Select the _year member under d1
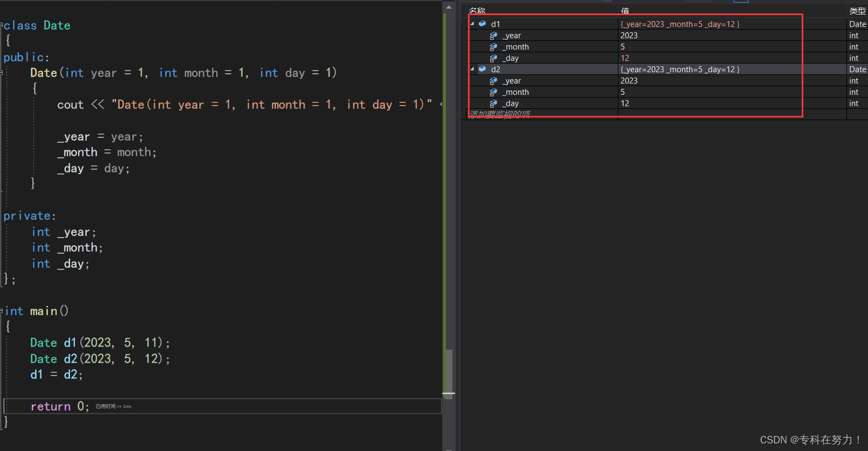The image size is (868, 451). click(x=512, y=36)
